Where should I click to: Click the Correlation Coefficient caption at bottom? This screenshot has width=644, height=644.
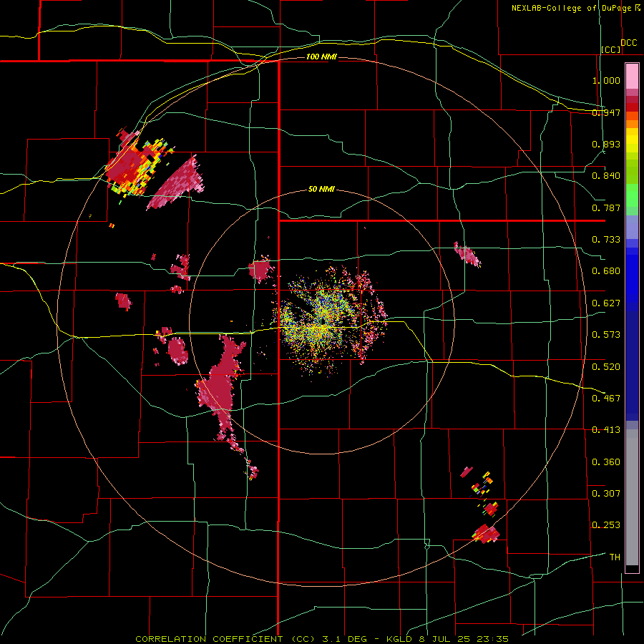tap(322, 639)
